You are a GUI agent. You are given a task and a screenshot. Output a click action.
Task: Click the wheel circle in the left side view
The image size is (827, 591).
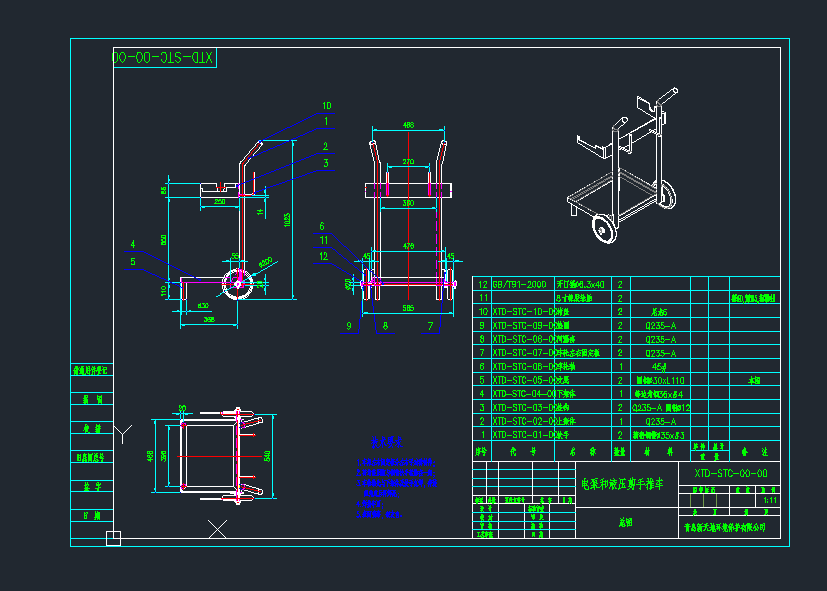coord(239,283)
